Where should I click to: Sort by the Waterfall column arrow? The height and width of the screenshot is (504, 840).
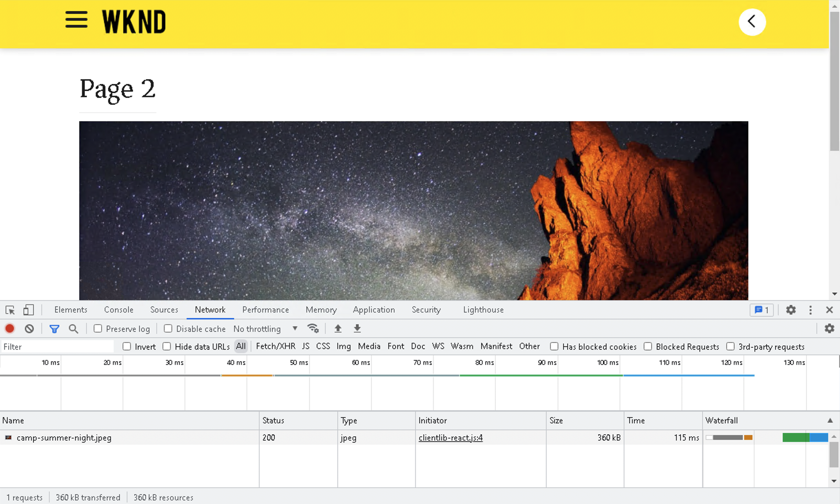(830, 420)
